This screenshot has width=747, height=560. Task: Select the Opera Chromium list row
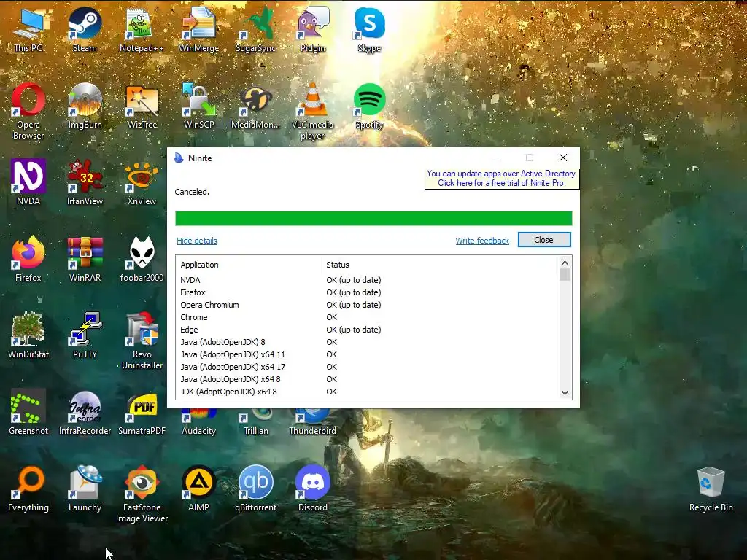click(367, 305)
